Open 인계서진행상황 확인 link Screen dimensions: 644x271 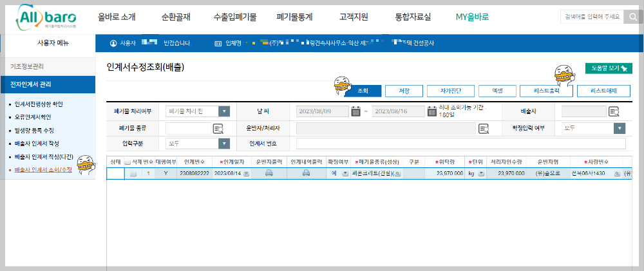[x=39, y=104]
